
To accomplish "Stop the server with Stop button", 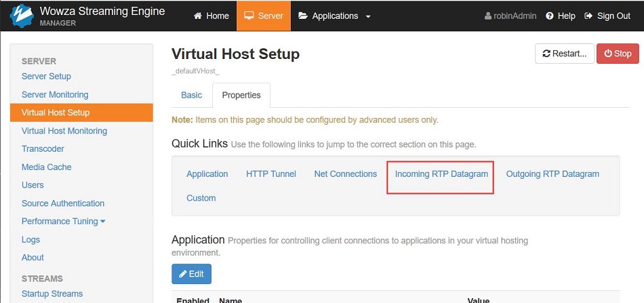I will point(618,54).
